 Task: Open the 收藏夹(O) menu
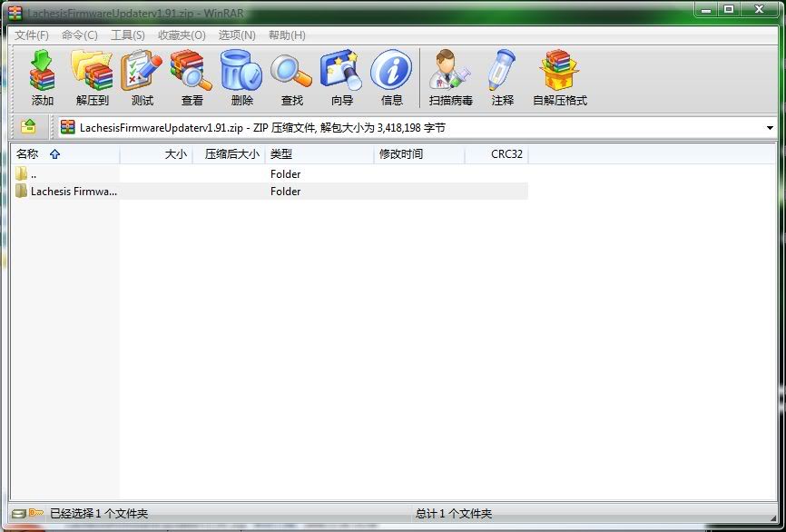[182, 35]
